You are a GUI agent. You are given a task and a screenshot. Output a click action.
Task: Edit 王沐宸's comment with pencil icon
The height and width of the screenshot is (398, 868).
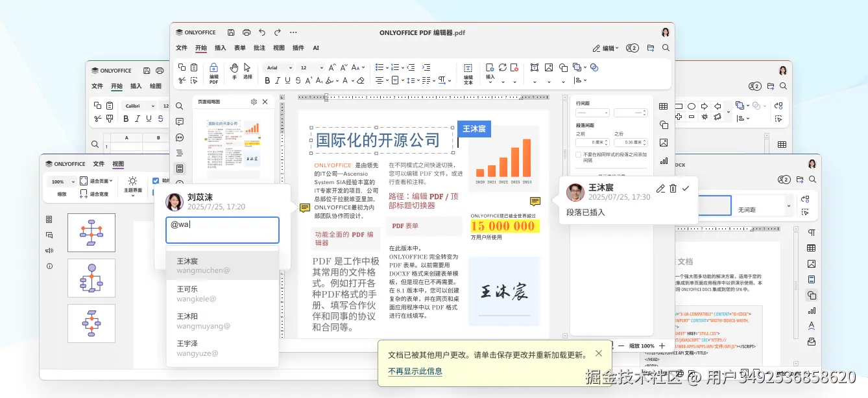pyautogui.click(x=660, y=189)
